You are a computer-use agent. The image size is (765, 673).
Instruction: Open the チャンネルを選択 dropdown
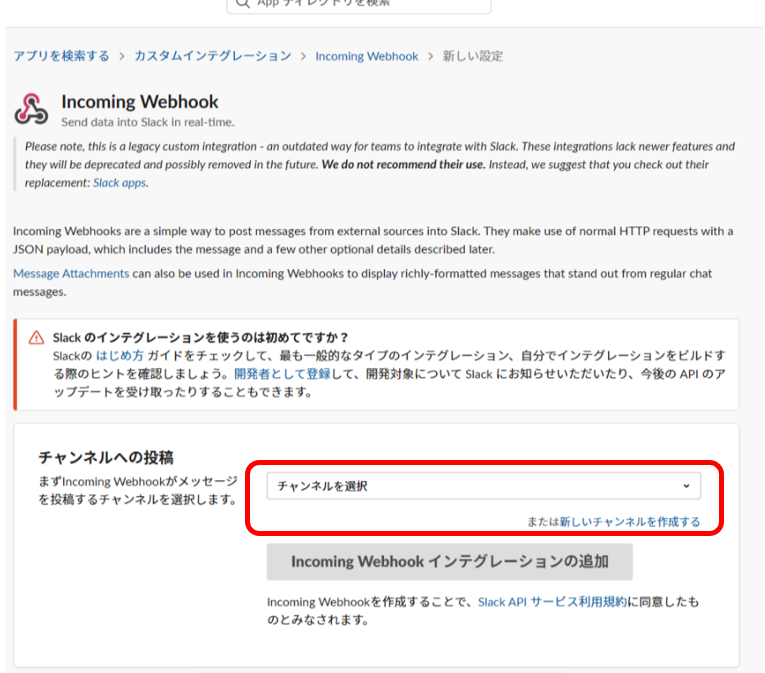coord(483,486)
